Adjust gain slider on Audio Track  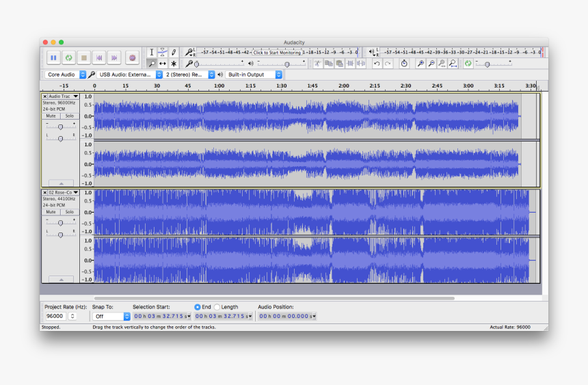[60, 127]
